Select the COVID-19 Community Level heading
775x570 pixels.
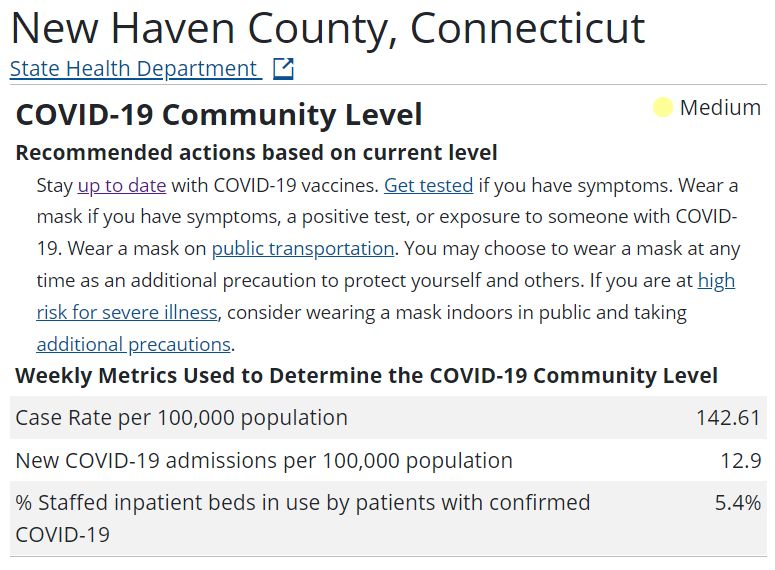[219, 115]
